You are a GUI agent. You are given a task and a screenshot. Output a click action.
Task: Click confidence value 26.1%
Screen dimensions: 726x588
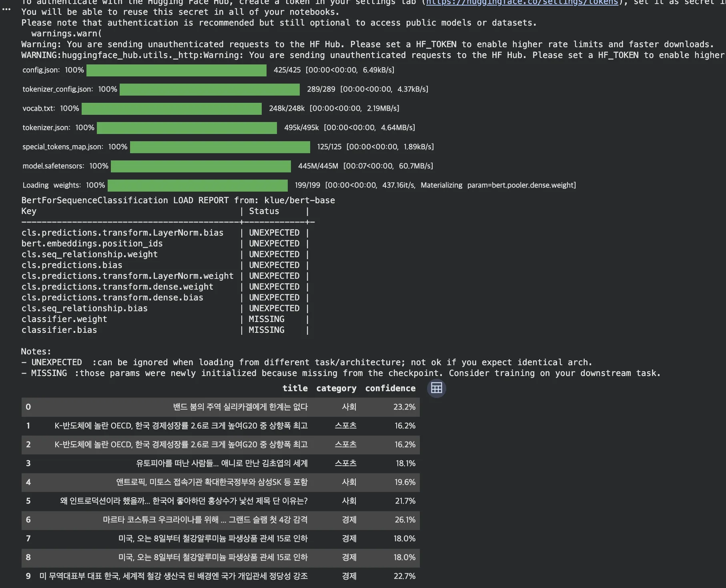[x=405, y=520]
